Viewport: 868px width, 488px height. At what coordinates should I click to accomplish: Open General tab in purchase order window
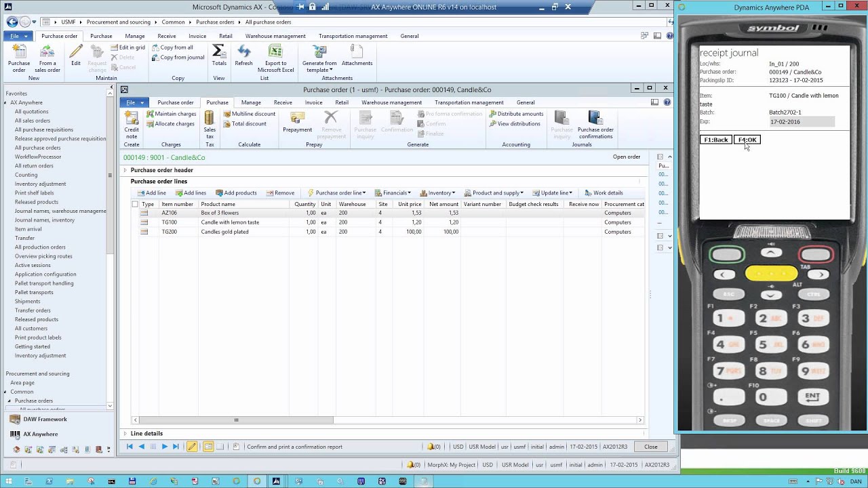[x=526, y=102]
